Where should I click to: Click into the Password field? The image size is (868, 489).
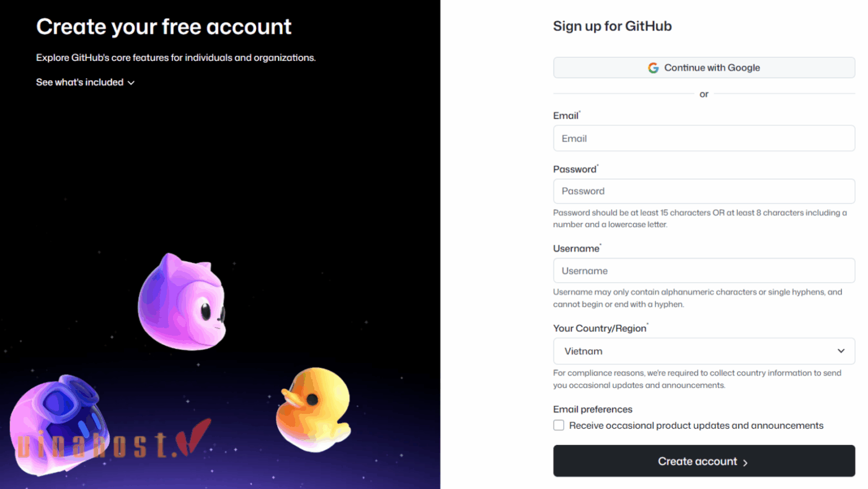tap(704, 191)
